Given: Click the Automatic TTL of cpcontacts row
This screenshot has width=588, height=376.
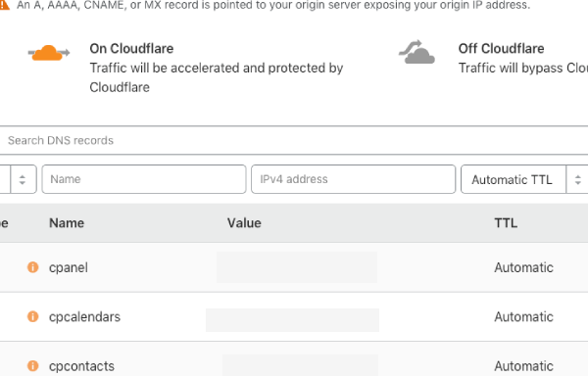Looking at the screenshot, I should point(524,366).
